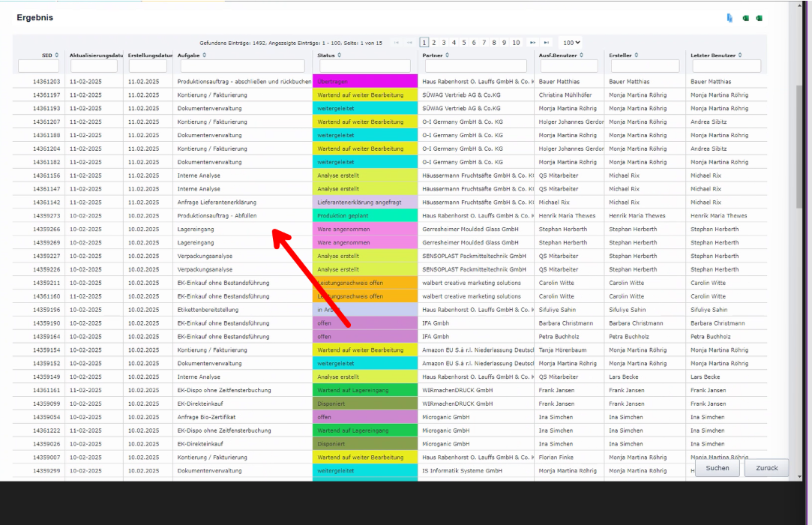The height and width of the screenshot is (525, 812).
Task: Click the magenta Übertragen status cell
Action: point(365,81)
